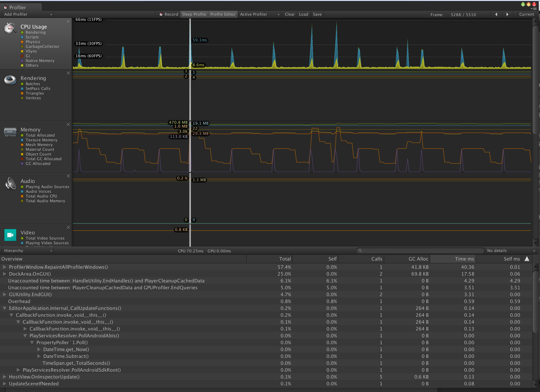Viewport: 540px width, 392px height.
Task: Expand ProfilerWindow.RepaintAllProfilerWindows() row
Action: [x=4, y=267]
